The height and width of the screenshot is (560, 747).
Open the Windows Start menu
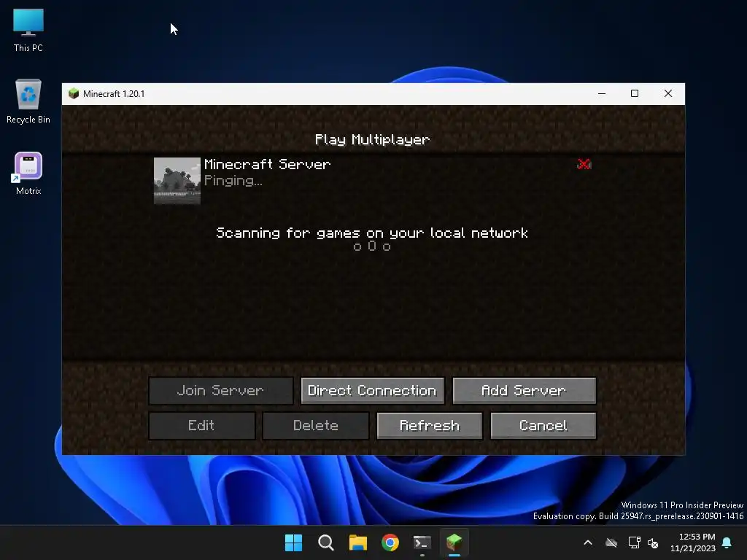pos(293,542)
